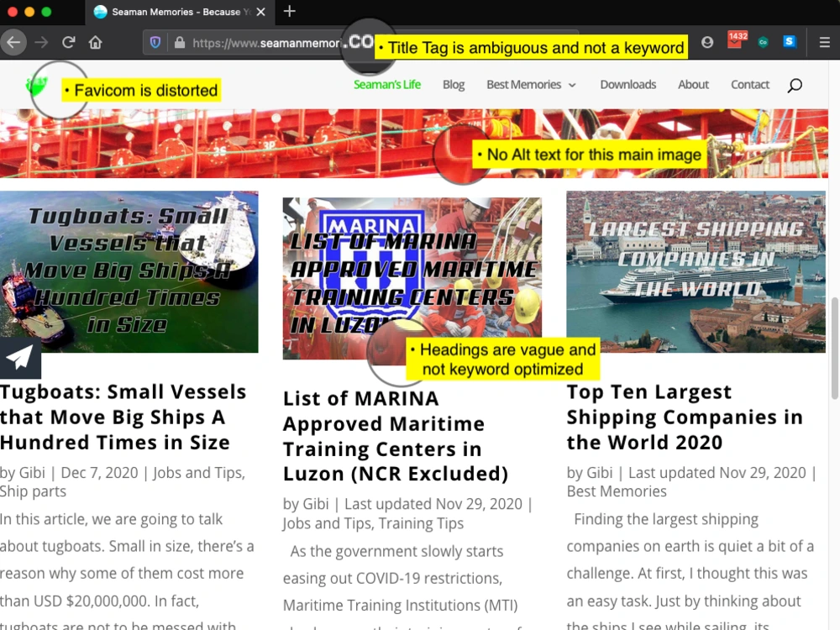Click the green Co extension icon
Image resolution: width=840 pixels, height=630 pixels.
pos(763,42)
